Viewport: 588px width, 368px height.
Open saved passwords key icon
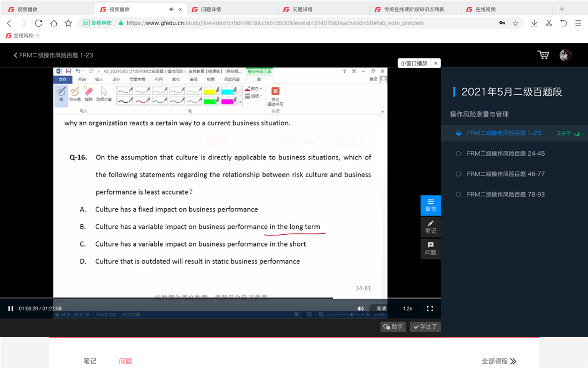click(502, 23)
